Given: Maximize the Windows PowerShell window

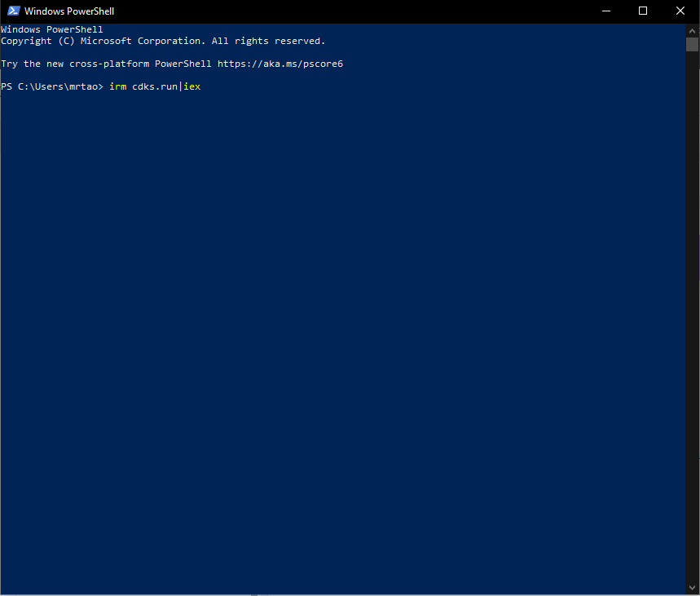Looking at the screenshot, I should pyautogui.click(x=643, y=11).
